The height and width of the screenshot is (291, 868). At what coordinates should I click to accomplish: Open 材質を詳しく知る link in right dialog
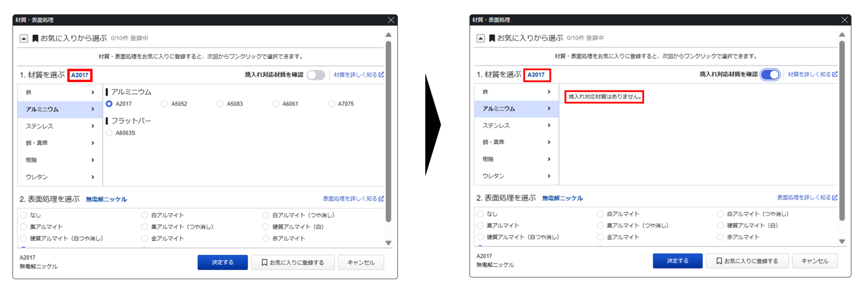[x=813, y=74]
